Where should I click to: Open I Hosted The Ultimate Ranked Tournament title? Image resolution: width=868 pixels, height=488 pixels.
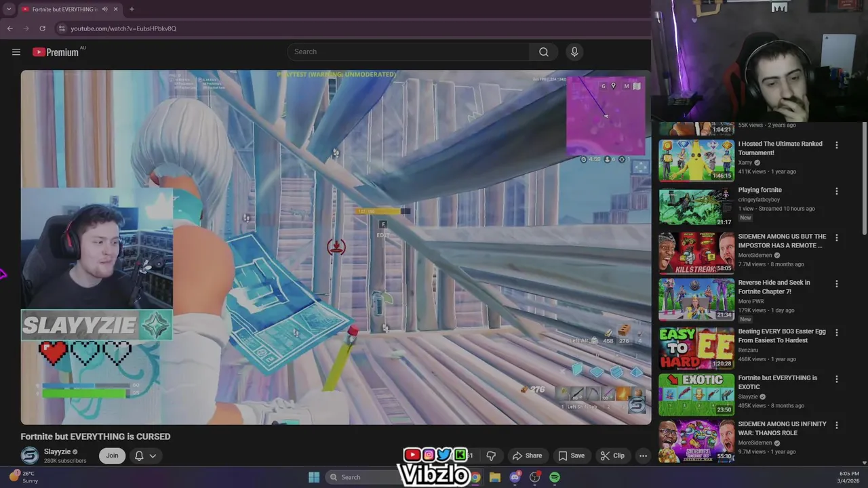(x=780, y=148)
